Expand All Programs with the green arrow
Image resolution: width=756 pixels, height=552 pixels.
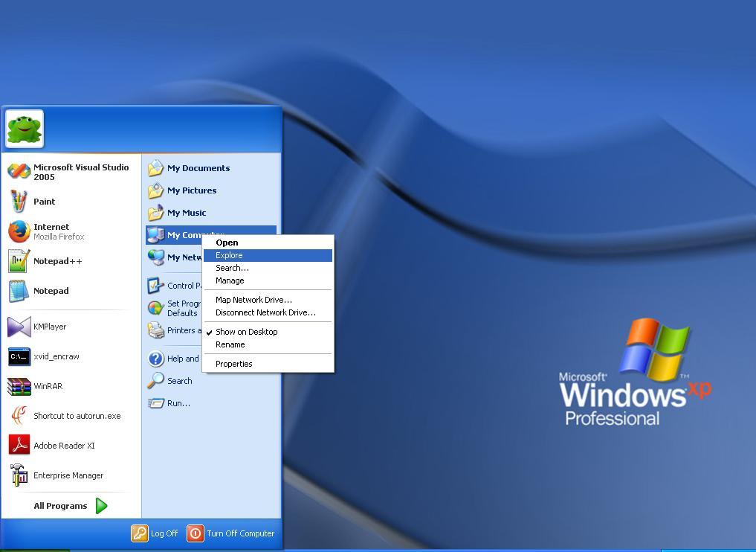[101, 506]
